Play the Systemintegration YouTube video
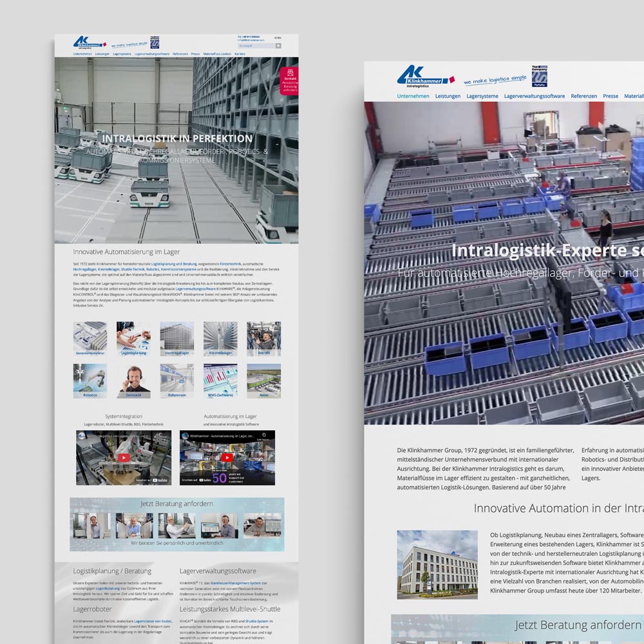Screen dimensions: 644x644 [x=123, y=457]
